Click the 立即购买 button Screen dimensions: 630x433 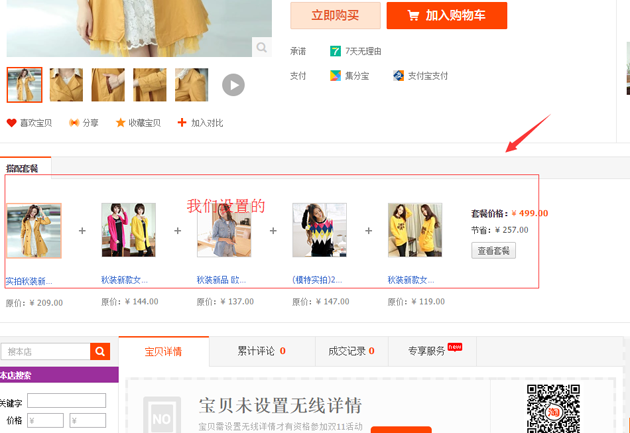pyautogui.click(x=335, y=15)
